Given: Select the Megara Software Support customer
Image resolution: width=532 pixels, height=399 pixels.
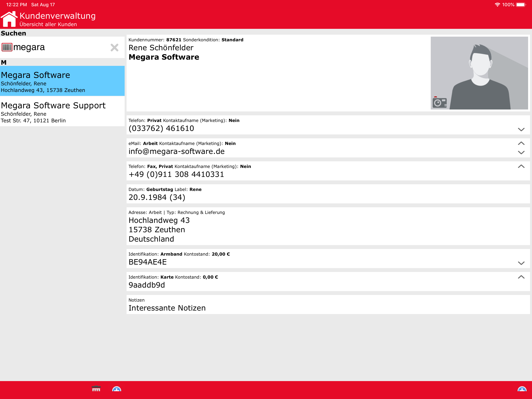Looking at the screenshot, I should (62, 111).
